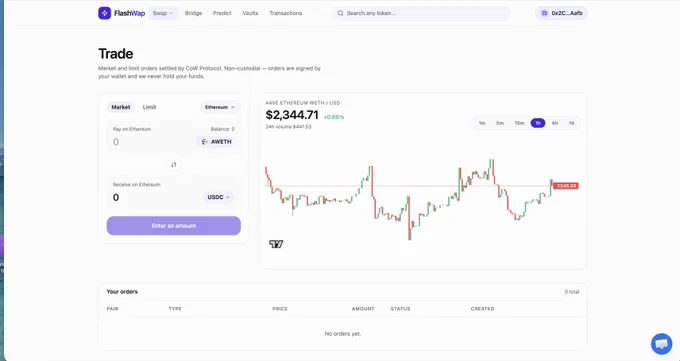
Task: Click the 24h volume text
Action: click(x=288, y=127)
